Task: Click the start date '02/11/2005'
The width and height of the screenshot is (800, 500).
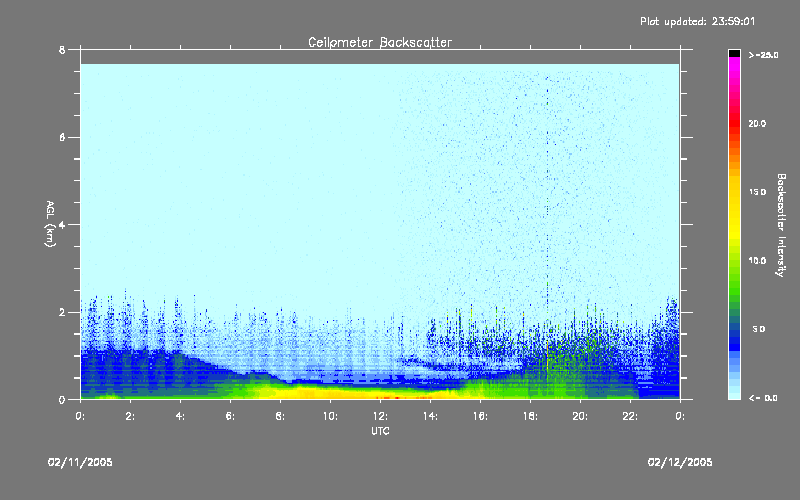Action: click(80, 462)
